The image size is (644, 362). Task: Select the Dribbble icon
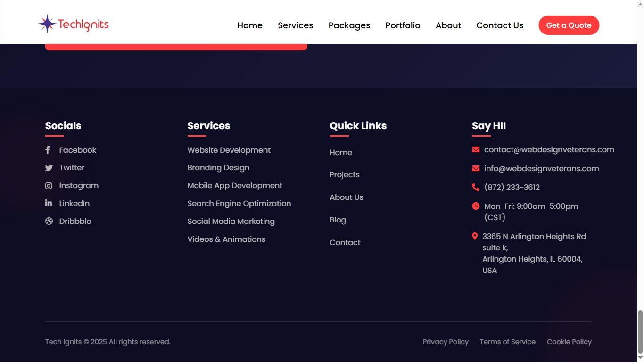click(x=49, y=221)
